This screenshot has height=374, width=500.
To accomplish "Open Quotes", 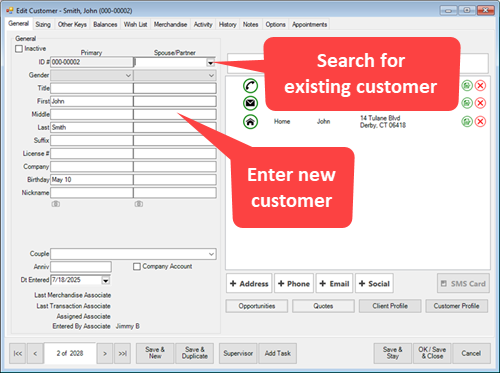I will tap(323, 306).
